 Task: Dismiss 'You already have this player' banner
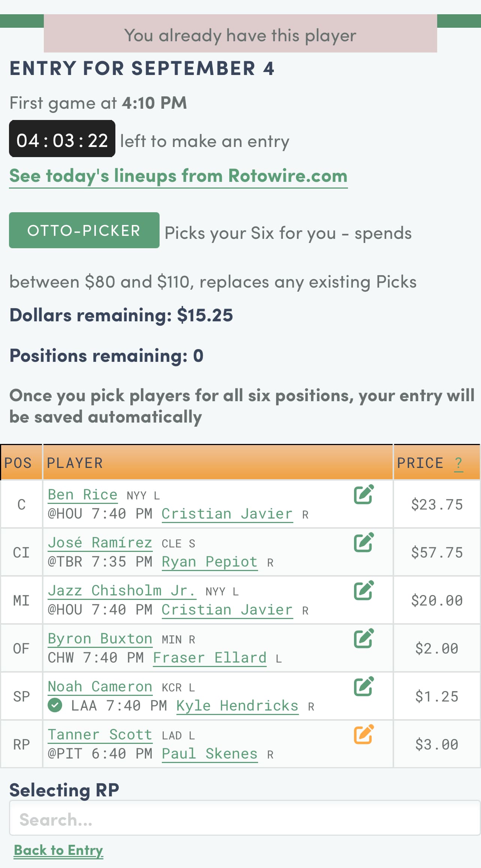pos(240,36)
